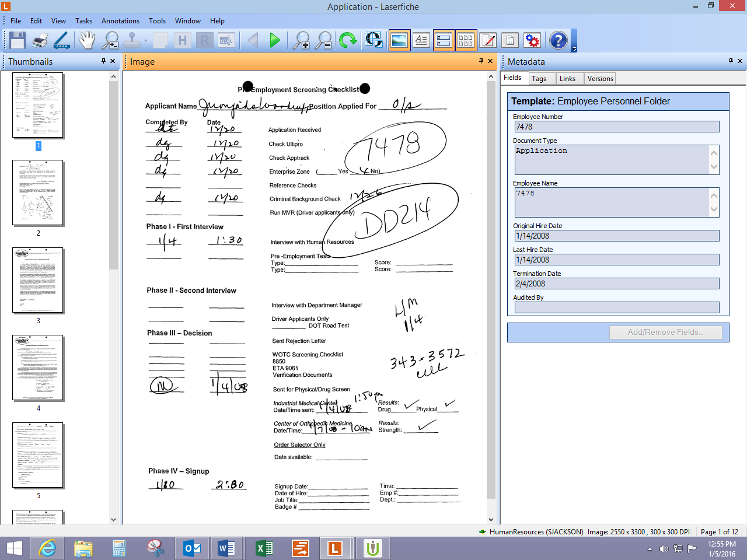Click the Zoom In magnifier icon
Screen dimensions: 747x560
(301, 40)
